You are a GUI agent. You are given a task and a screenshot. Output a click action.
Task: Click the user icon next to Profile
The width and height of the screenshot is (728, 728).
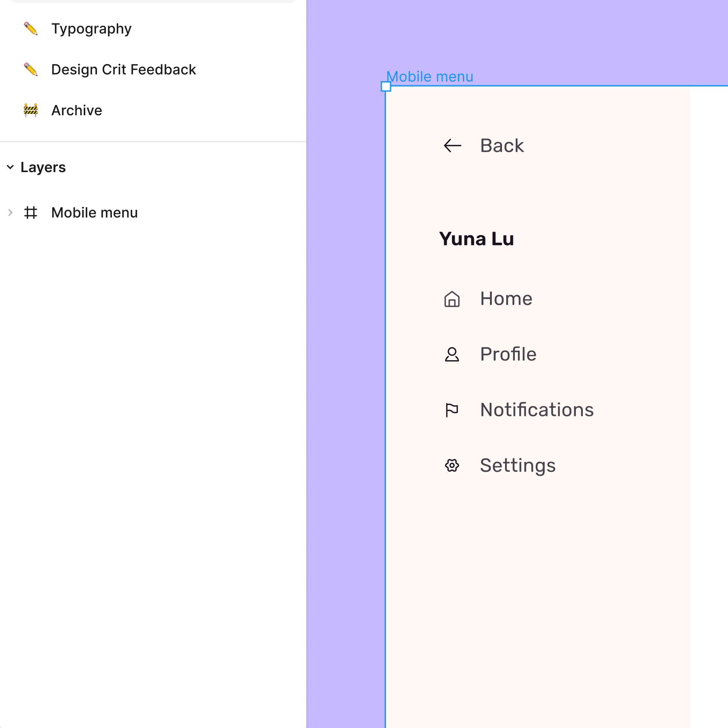click(452, 355)
